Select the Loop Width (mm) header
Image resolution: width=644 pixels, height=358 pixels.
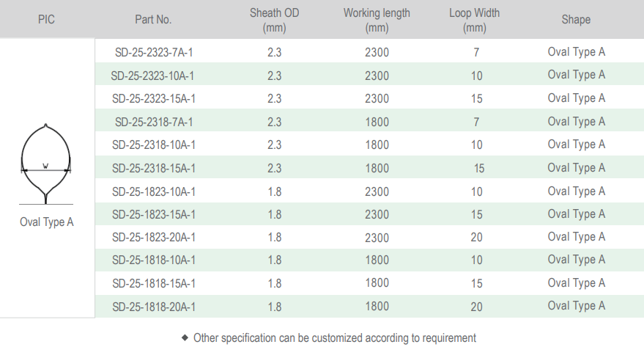[x=475, y=20]
